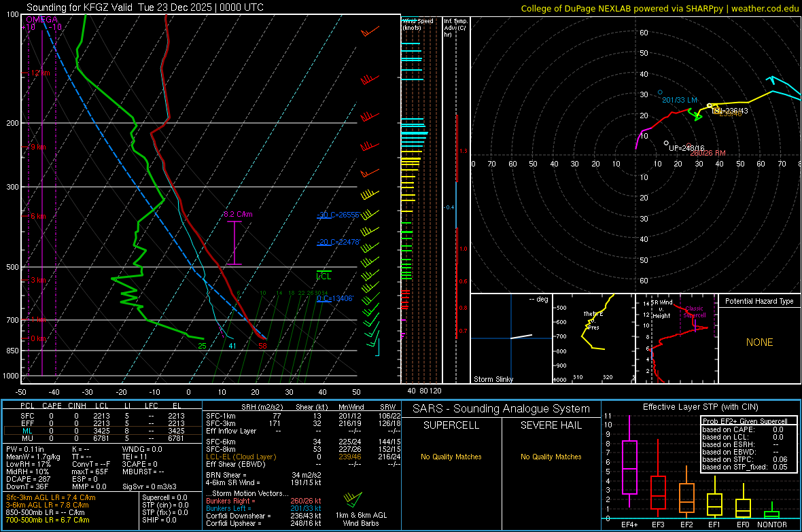Click the 'Wind Speed (knots)' panel header
802x532 pixels.
418,24
